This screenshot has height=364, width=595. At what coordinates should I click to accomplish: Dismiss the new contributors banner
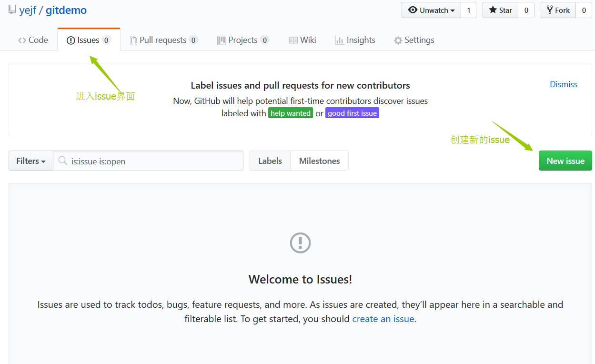pos(564,84)
